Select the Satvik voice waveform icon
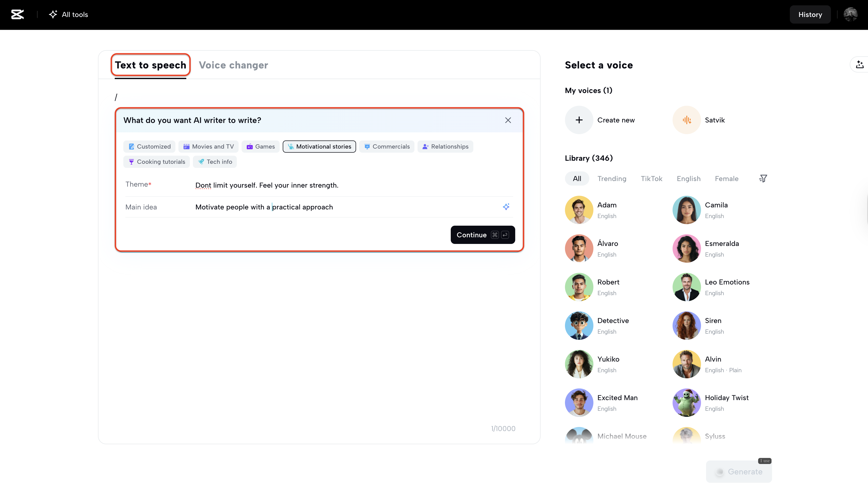868x499 pixels. [686, 120]
